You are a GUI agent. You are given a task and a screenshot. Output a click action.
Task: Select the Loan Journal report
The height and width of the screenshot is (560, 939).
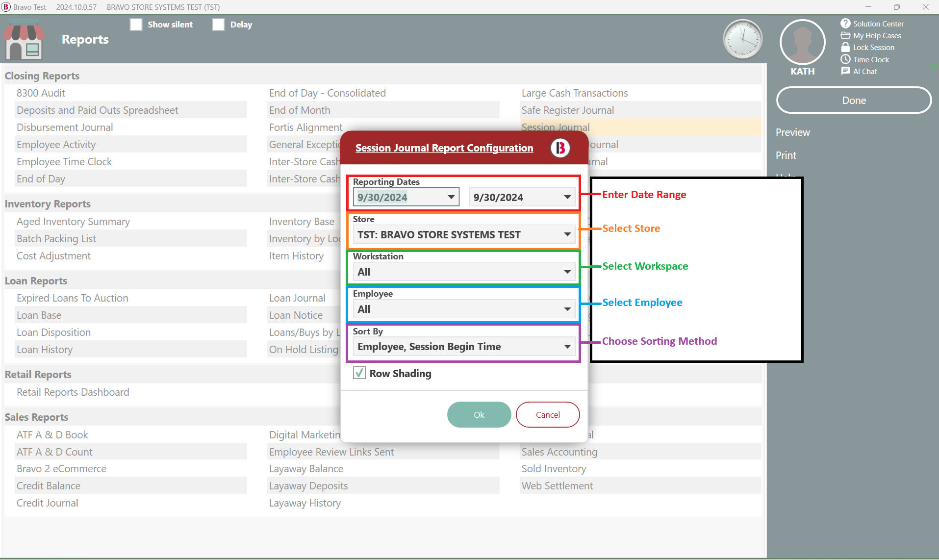coord(297,298)
